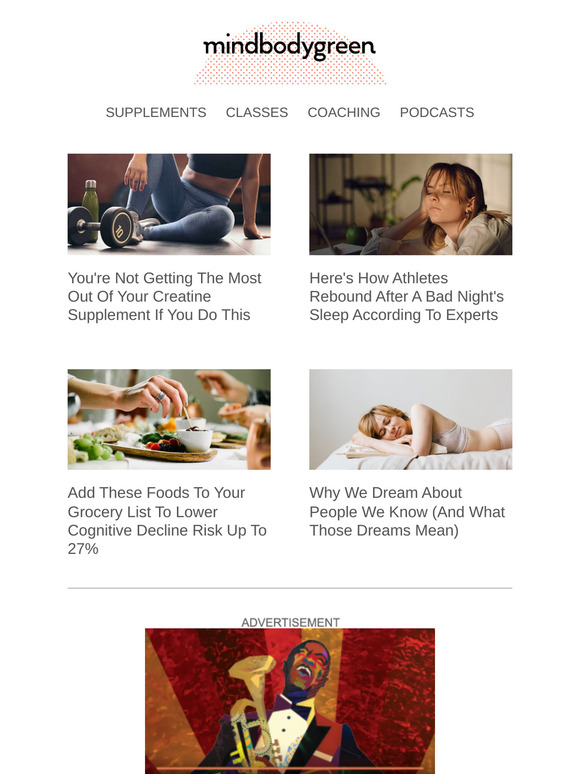
Task: Open the sleeping woman on bed image
Action: click(x=411, y=419)
